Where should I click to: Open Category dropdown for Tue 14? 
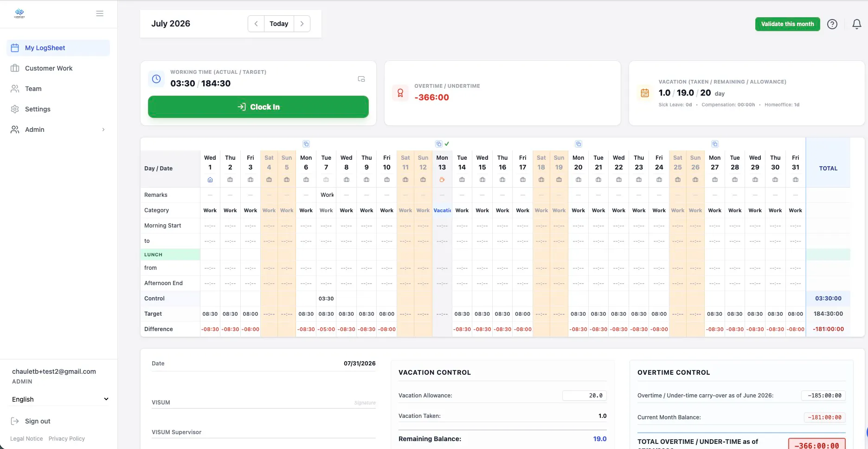pos(462,210)
